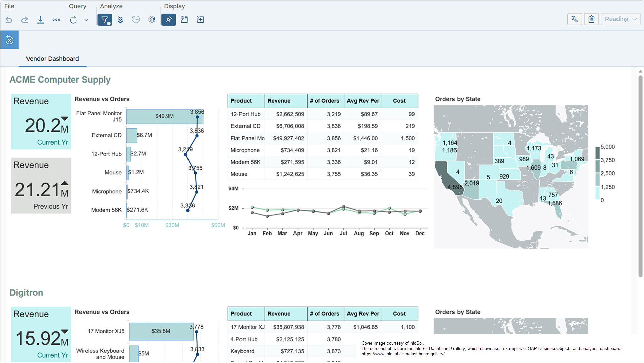
Task: Click the Undo arrow icon
Action: click(9, 20)
